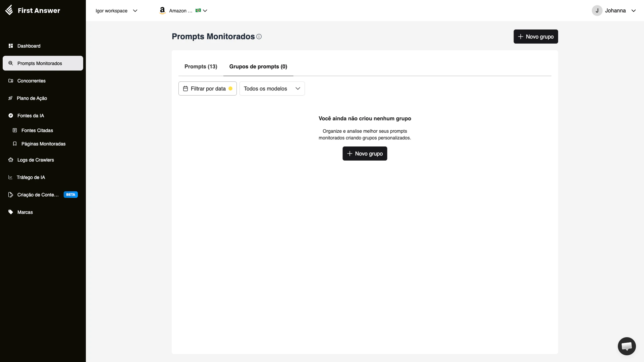Open the Filtrar por data filter

click(x=207, y=88)
